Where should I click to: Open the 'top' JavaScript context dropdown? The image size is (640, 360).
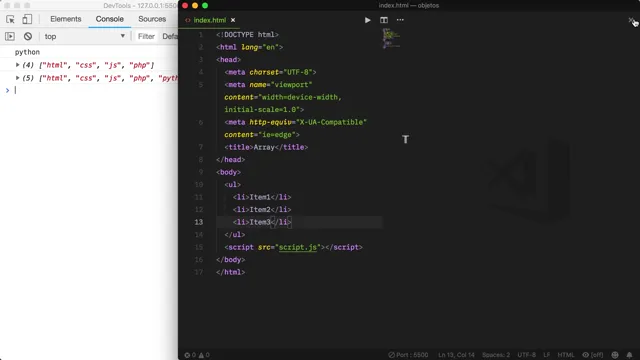point(84,36)
